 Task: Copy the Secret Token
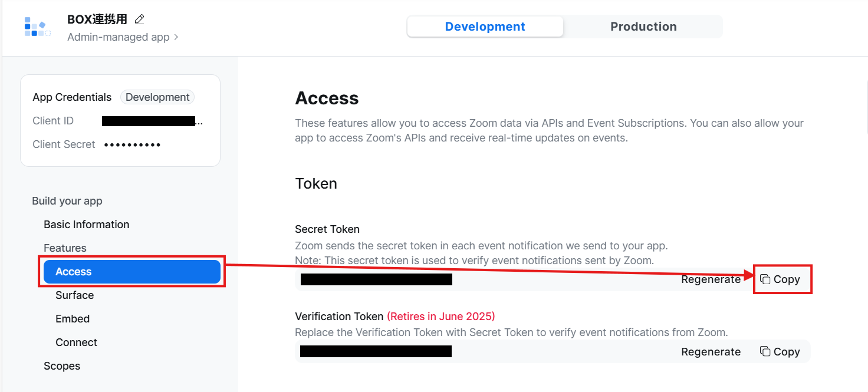pos(780,279)
